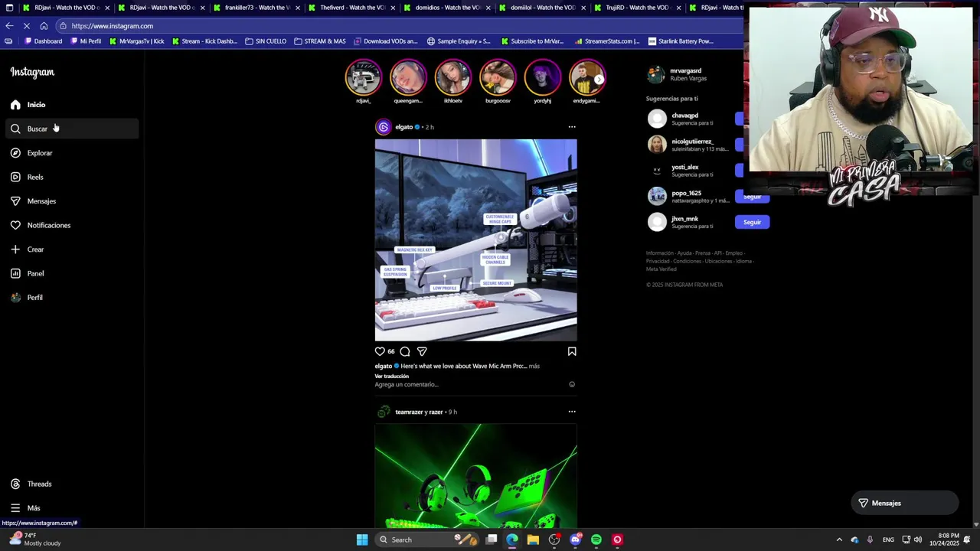Share the elgato post
This screenshot has width=980, height=551.
coord(422,351)
